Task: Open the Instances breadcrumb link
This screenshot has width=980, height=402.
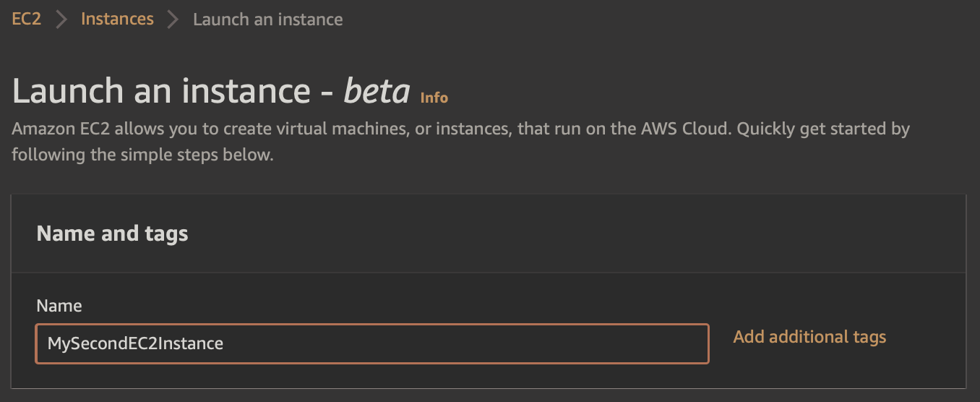Action: (x=117, y=19)
